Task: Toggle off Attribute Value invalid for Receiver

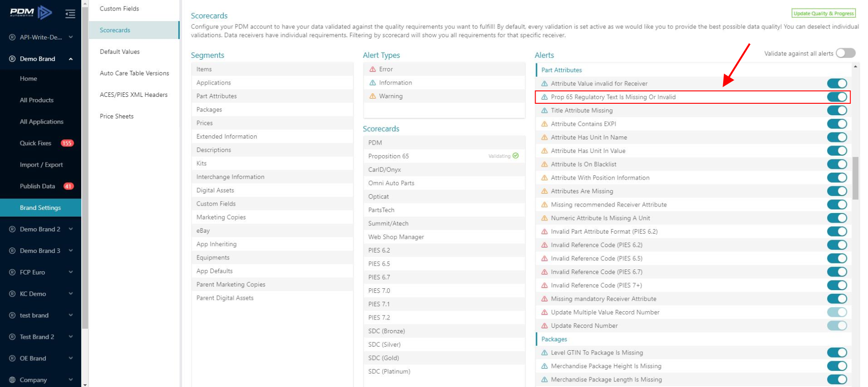Action: pos(837,84)
